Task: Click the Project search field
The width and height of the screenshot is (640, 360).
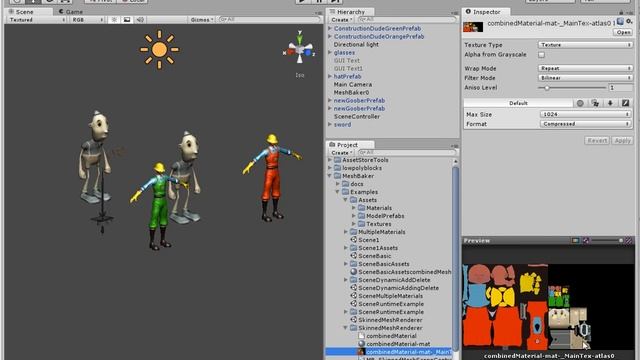Action: (407, 152)
